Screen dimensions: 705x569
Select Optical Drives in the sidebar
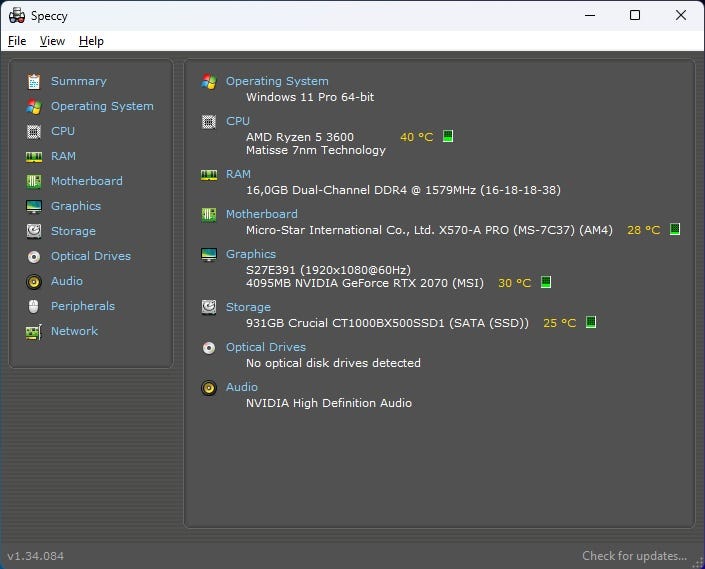point(91,256)
